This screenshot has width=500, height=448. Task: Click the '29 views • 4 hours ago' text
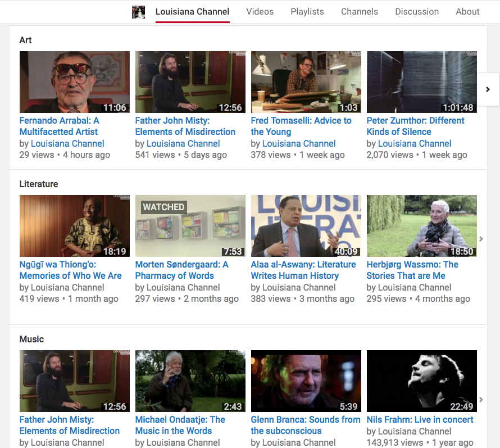[x=65, y=155]
